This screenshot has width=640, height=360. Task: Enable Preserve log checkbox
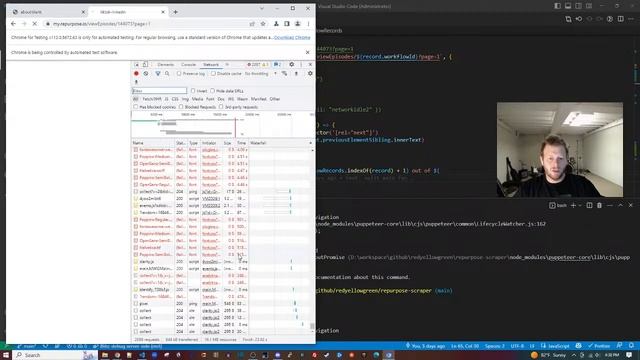[x=179, y=73]
